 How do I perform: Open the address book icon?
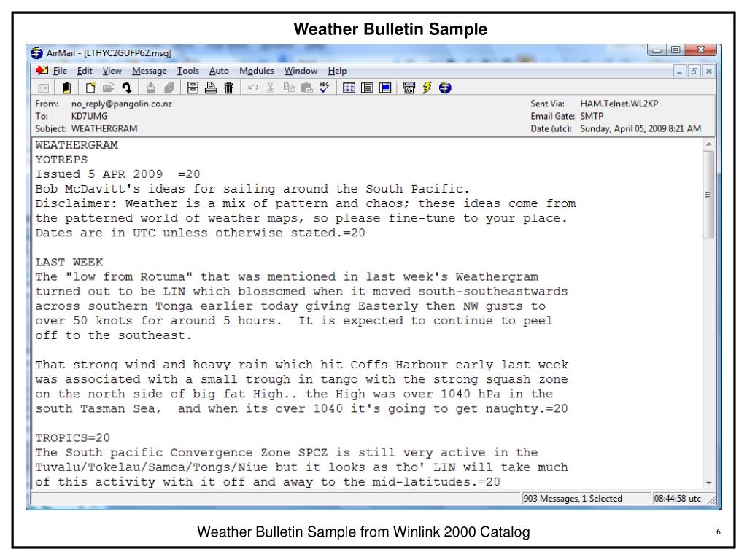pos(66,87)
